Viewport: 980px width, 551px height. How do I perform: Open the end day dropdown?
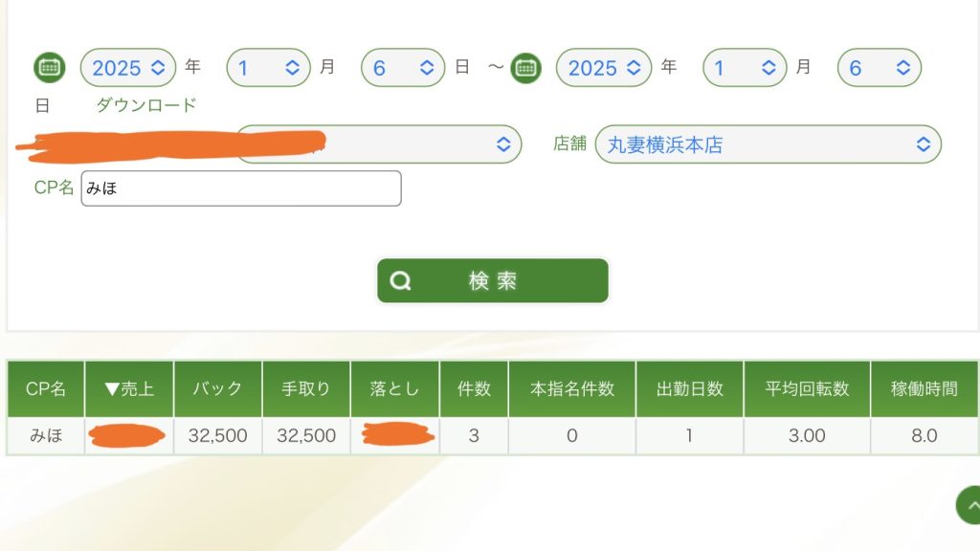point(879,68)
